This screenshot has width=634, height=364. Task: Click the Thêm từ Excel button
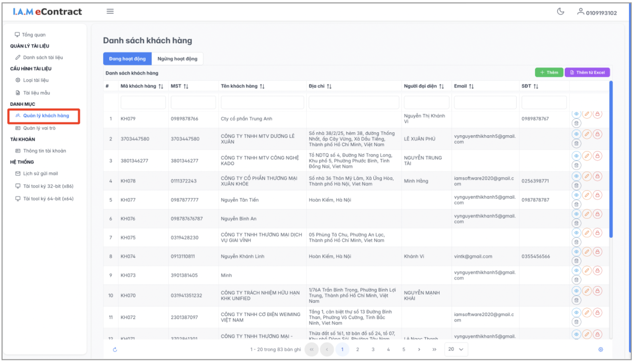tap(587, 72)
